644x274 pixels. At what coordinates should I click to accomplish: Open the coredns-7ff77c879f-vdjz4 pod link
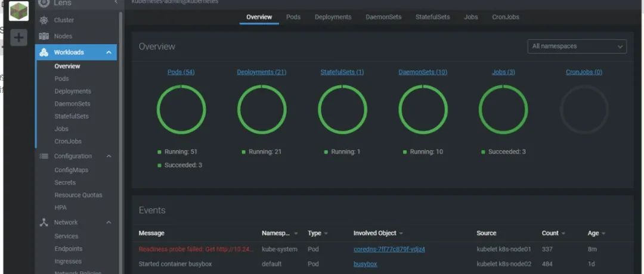(389, 249)
